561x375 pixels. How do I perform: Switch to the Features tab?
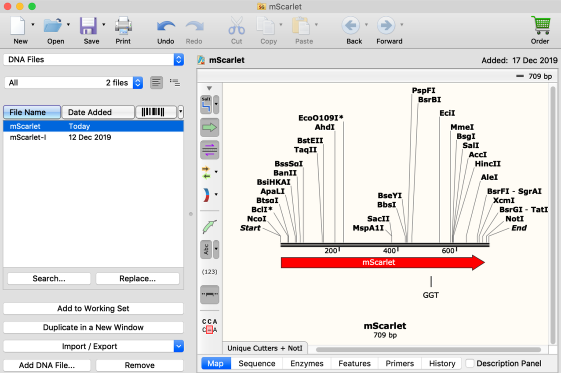click(x=355, y=363)
